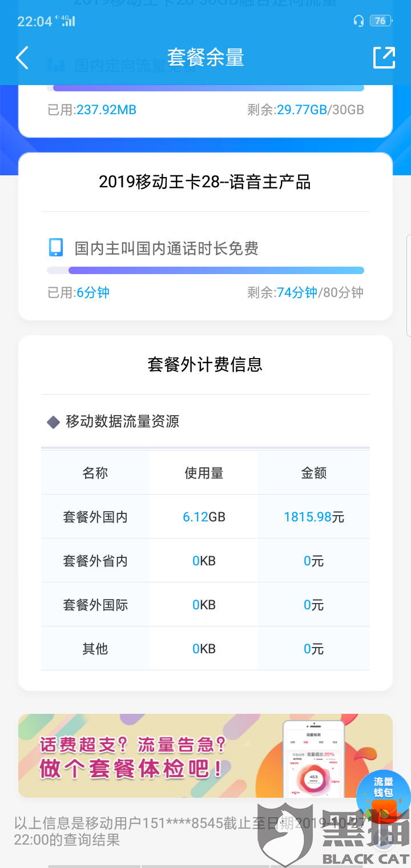
Task: Tap the diamond icon beside 移动数据流量资源
Action: tap(53, 422)
